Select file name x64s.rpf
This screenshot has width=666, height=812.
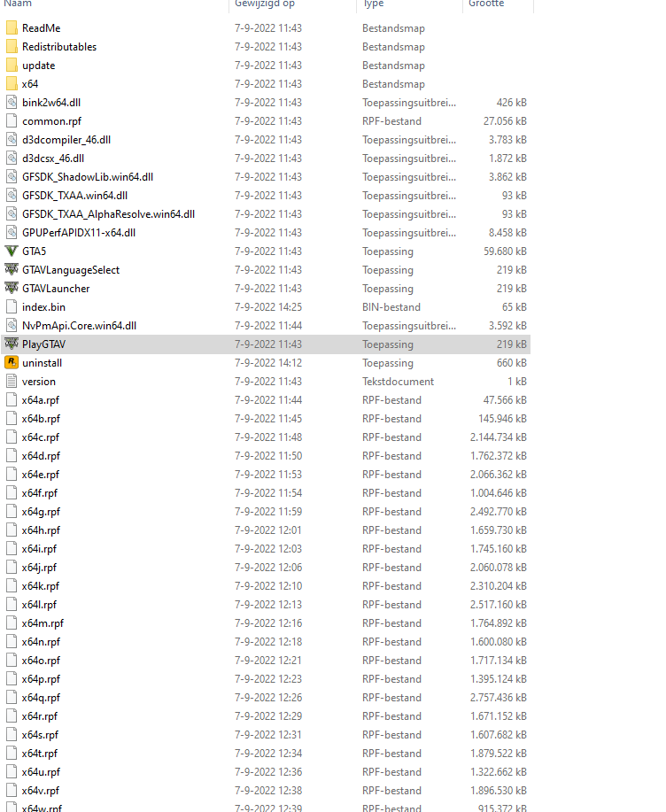coord(40,736)
